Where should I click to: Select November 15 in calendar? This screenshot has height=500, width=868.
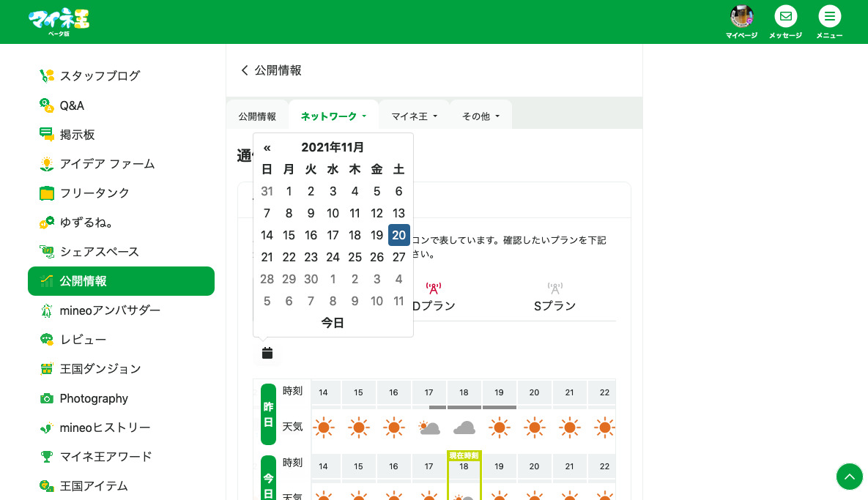click(x=289, y=235)
